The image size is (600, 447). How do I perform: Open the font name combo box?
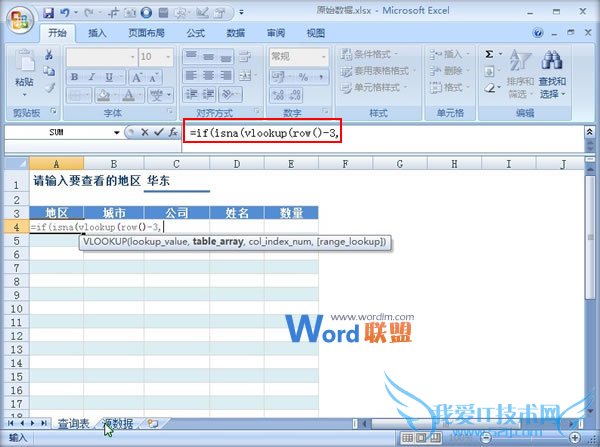pos(101,57)
